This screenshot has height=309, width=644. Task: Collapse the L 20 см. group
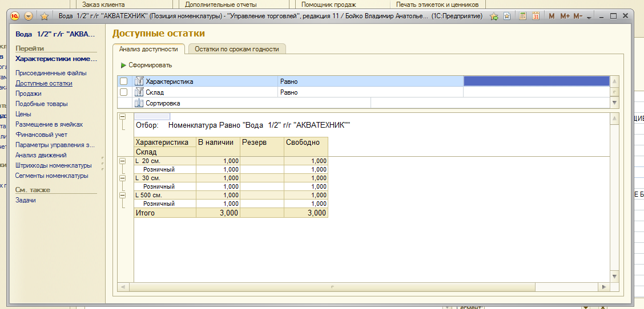[122, 161]
